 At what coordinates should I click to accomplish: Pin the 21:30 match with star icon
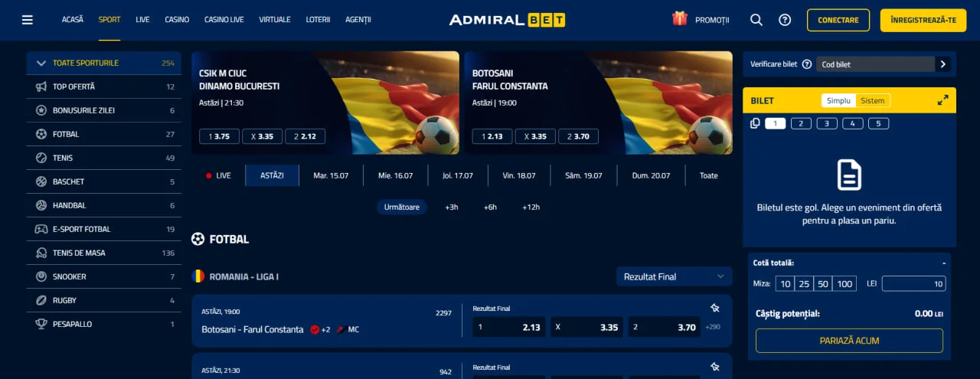point(715,367)
